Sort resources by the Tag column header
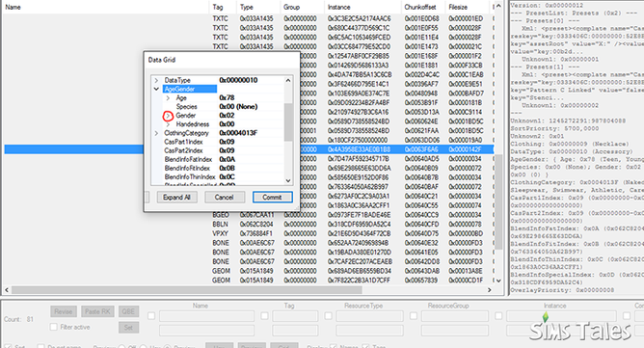The height and width of the screenshot is (348, 644). coord(223,7)
